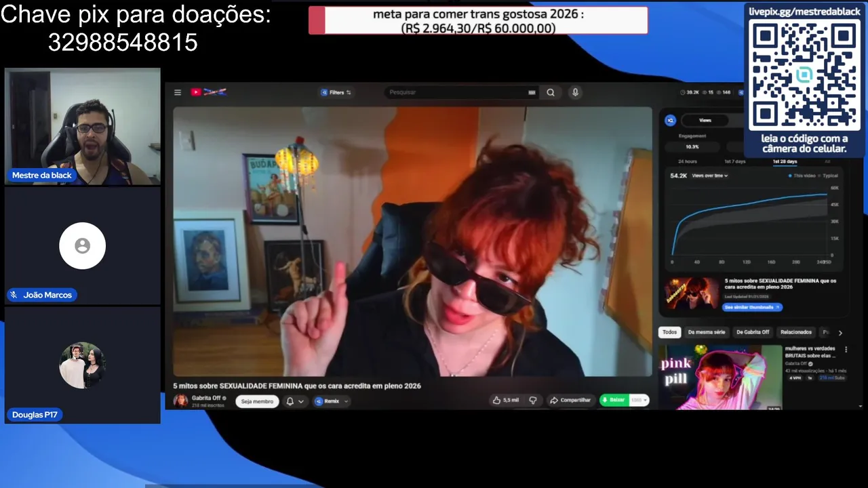Click the main video player to pause
The width and height of the screenshot is (868, 488).
coord(412,241)
